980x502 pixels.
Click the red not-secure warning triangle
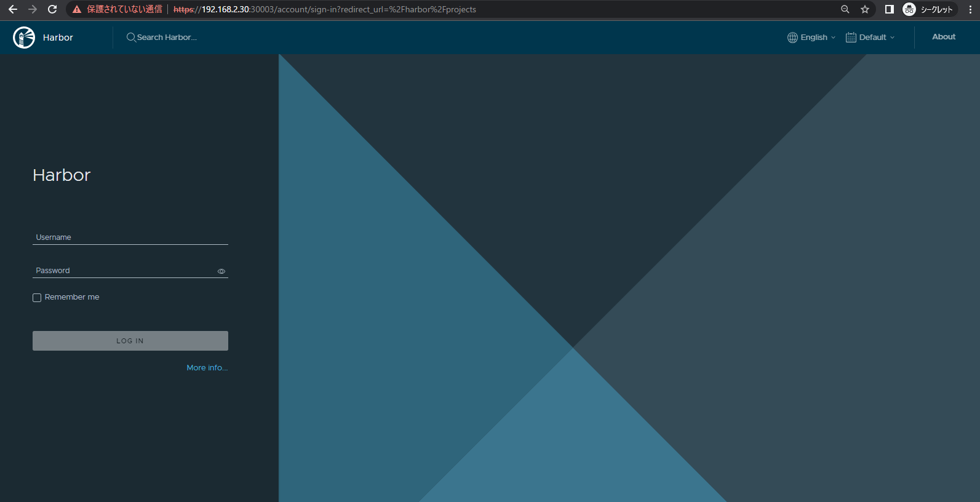77,9
